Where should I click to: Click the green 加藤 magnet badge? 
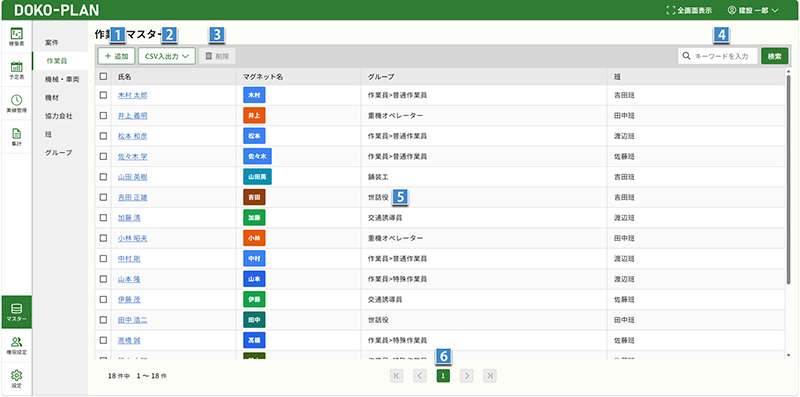(254, 218)
